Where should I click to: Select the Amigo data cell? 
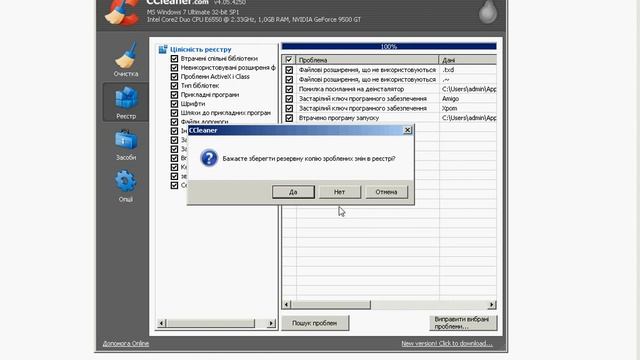pos(451,99)
